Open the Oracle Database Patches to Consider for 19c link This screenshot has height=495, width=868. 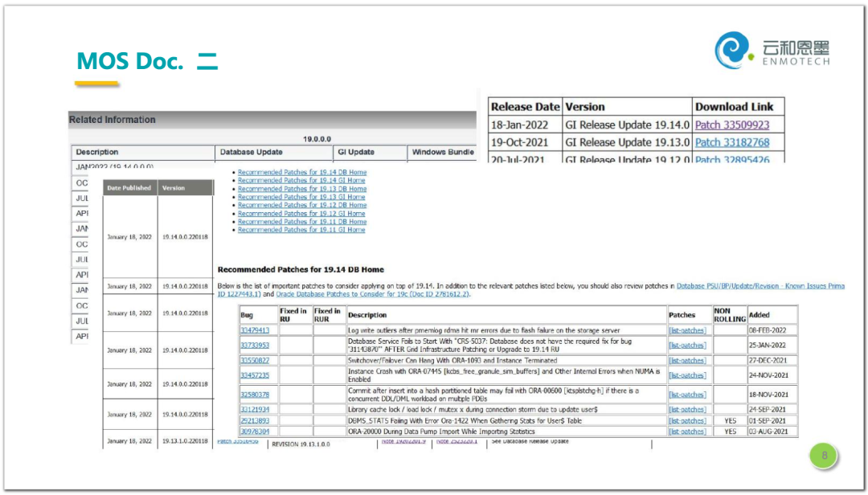372,294
